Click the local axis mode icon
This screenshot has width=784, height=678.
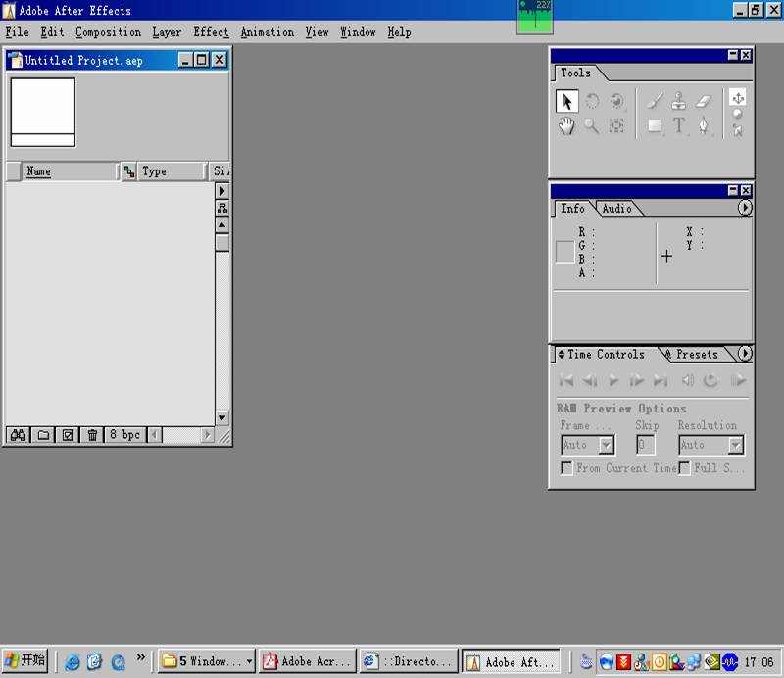[x=738, y=98]
